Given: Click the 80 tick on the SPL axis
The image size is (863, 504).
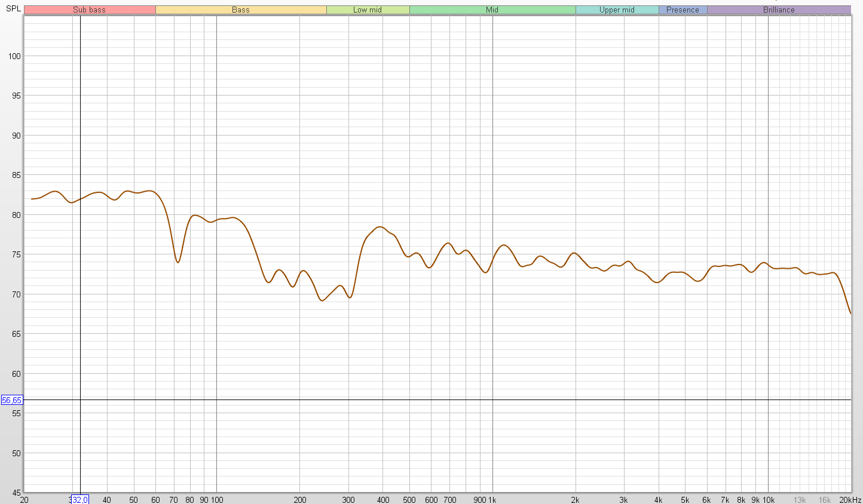Looking at the screenshot, I should 16,215.
